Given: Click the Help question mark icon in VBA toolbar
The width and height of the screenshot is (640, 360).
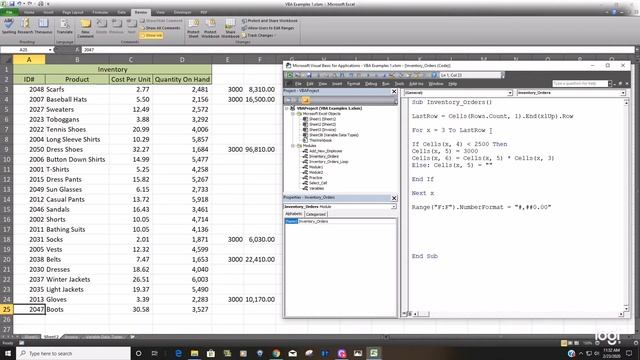Looking at the screenshot, I should [435, 75].
